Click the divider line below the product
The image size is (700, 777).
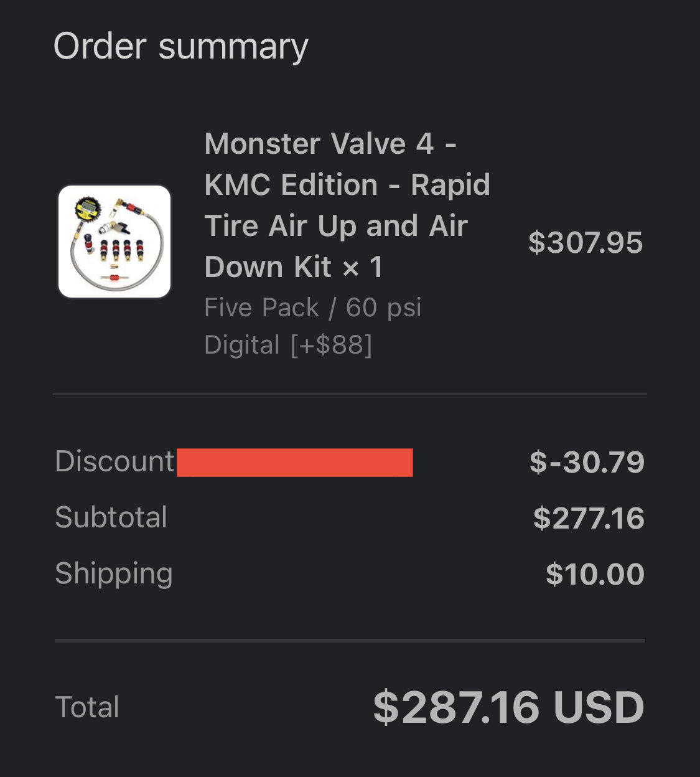[x=350, y=393]
